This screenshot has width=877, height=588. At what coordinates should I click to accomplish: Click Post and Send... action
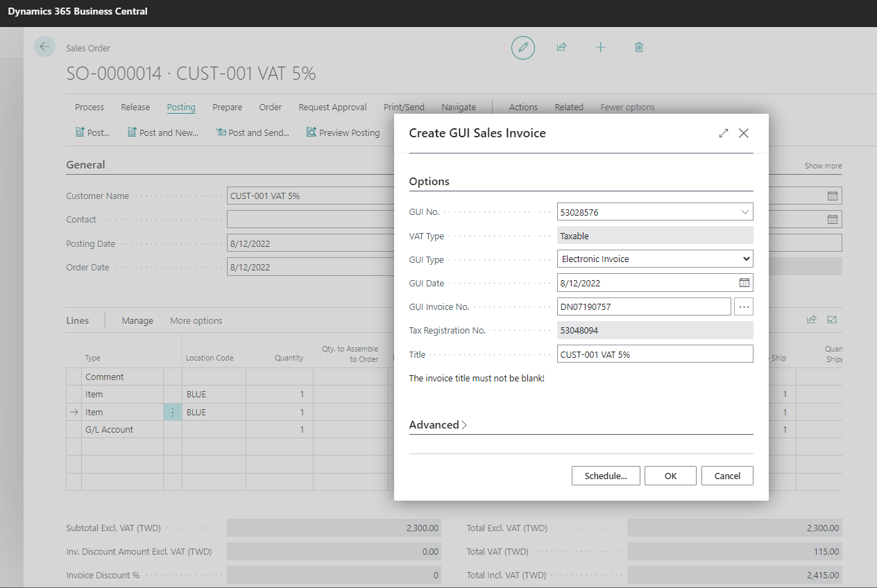pos(253,132)
